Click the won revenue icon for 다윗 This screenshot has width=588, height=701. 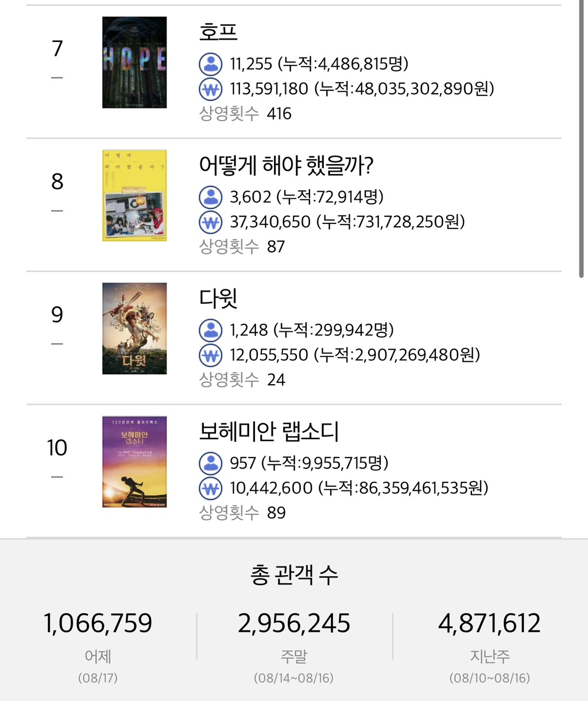pos(211,355)
